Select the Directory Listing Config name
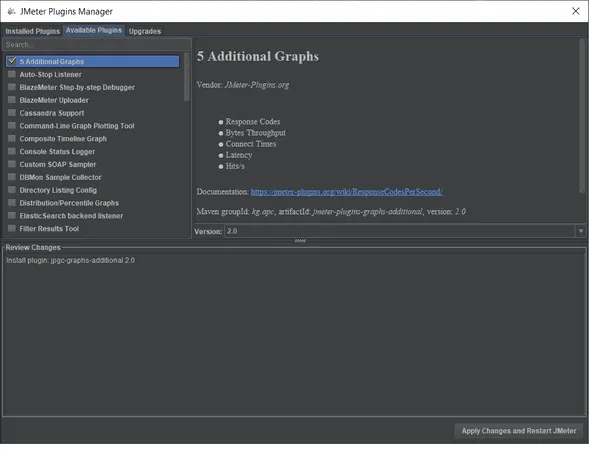This screenshot has width=590, height=454. coord(58,190)
